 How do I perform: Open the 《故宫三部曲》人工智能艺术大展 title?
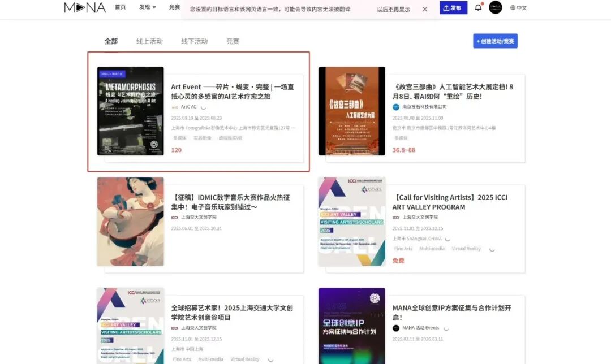pos(453,92)
